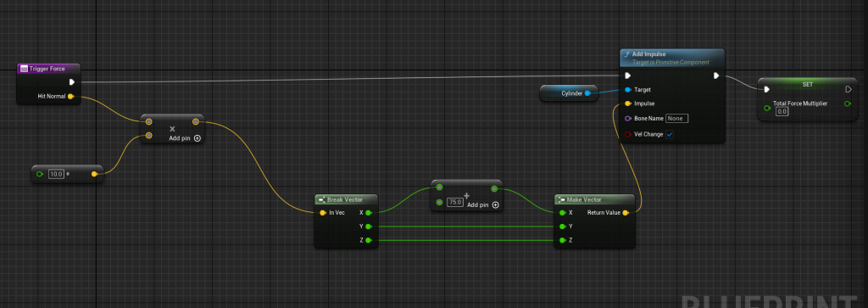This screenshot has height=308, width=868.
Task: Click the SET node execution output pin
Action: click(848, 89)
